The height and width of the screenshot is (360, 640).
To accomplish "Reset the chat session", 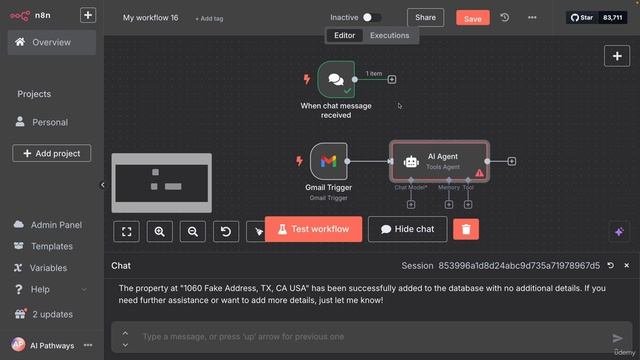I will click(611, 265).
